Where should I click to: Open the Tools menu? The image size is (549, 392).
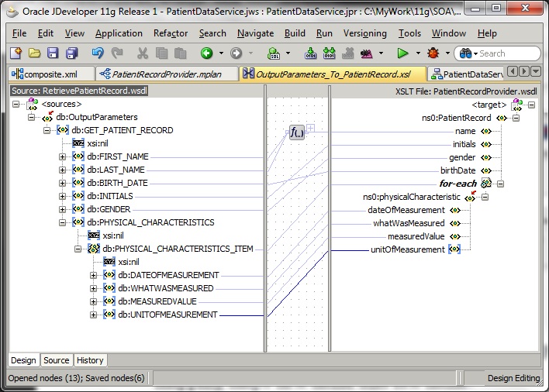pos(409,33)
